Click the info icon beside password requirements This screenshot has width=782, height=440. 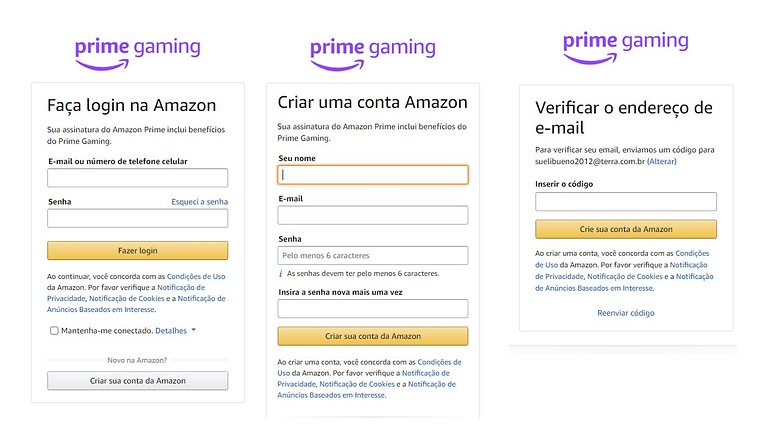click(x=280, y=273)
